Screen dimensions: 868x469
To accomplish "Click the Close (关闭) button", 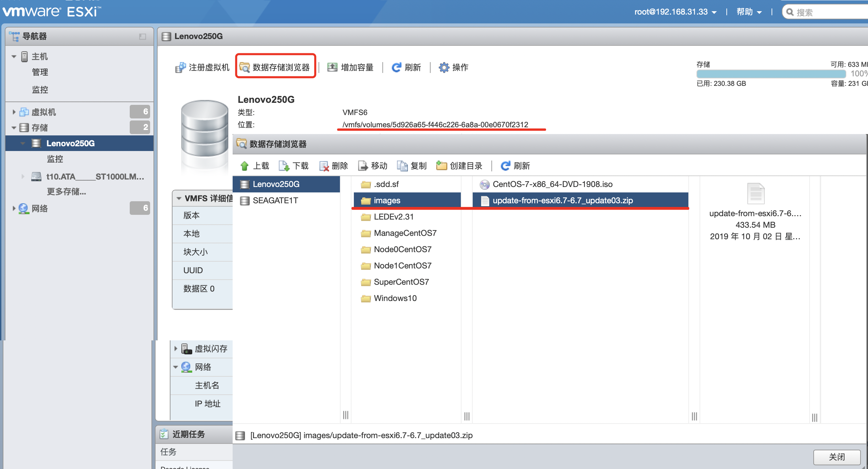I will [837, 457].
